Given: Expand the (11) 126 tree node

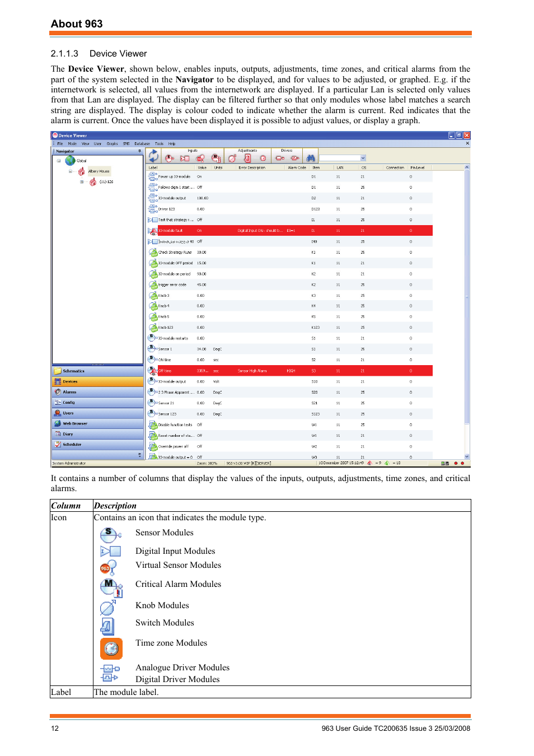Looking at the screenshot, I should click(82, 182).
